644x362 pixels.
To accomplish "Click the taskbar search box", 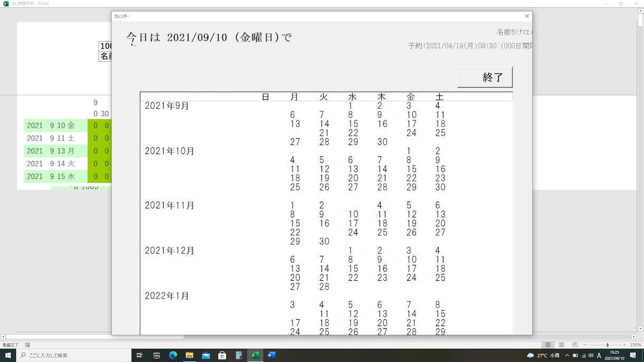I will click(74, 355).
